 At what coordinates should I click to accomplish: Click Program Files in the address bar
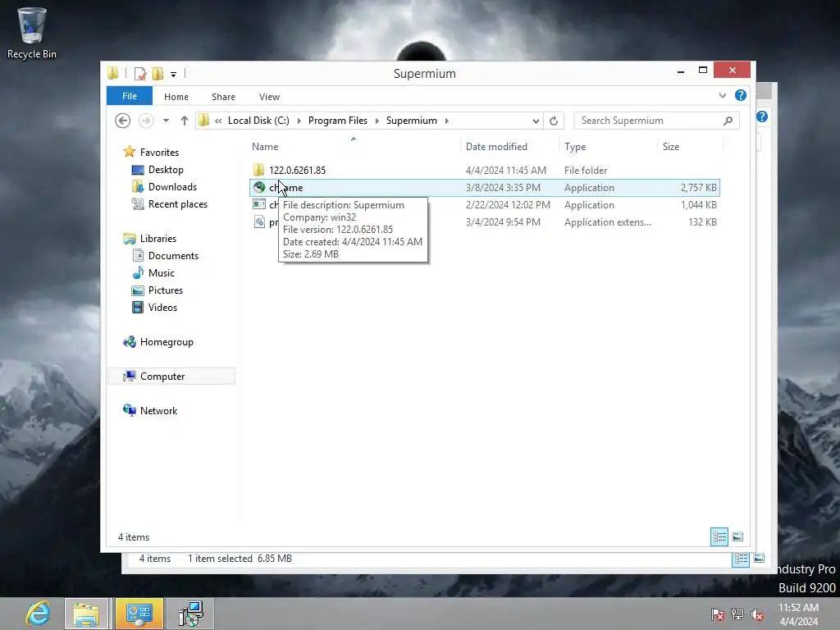338,121
